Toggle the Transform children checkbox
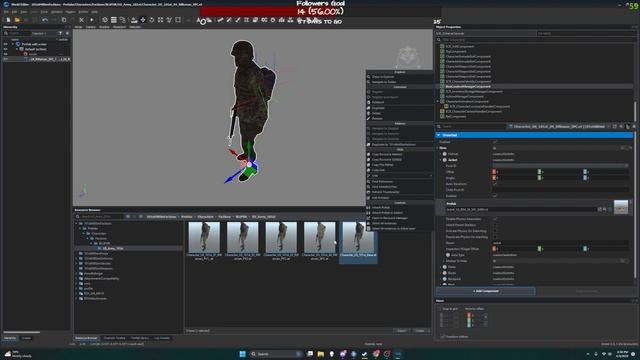 pyautogui.click(x=442, y=337)
